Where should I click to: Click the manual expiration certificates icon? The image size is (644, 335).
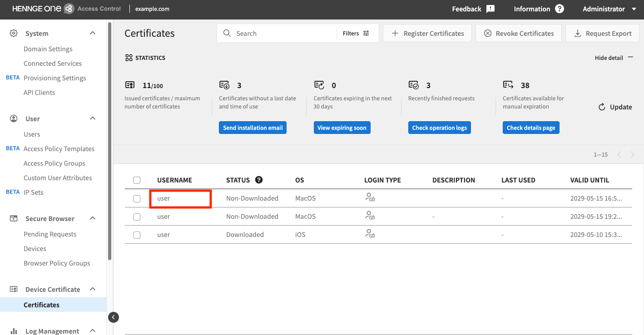pos(508,85)
